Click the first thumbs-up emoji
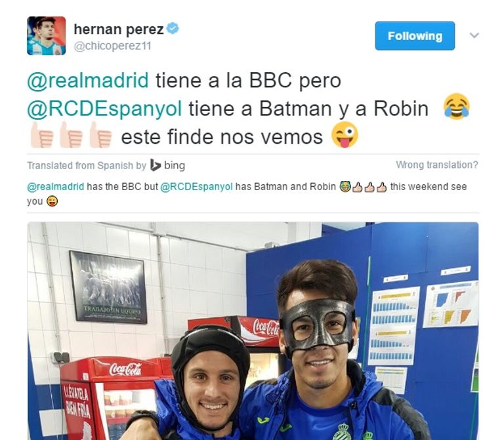This screenshot has width=504, height=440. click(42, 135)
